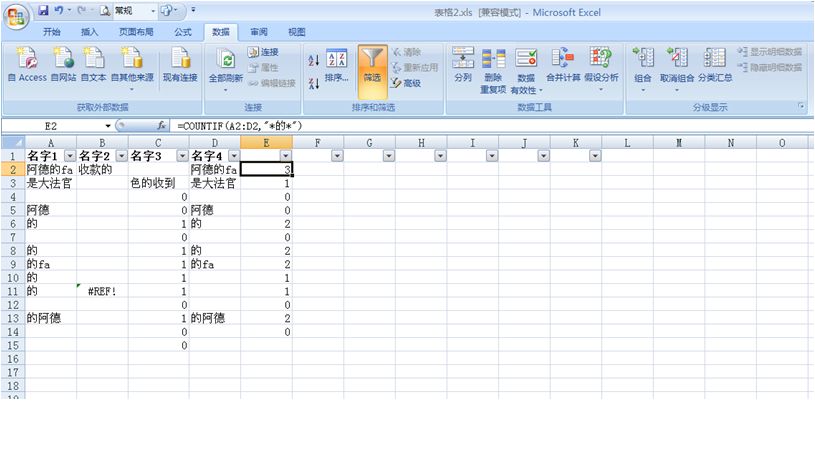This screenshot has width=815, height=450.
Task: Open the 名字4 filter dropdown arrow
Action: [234, 155]
